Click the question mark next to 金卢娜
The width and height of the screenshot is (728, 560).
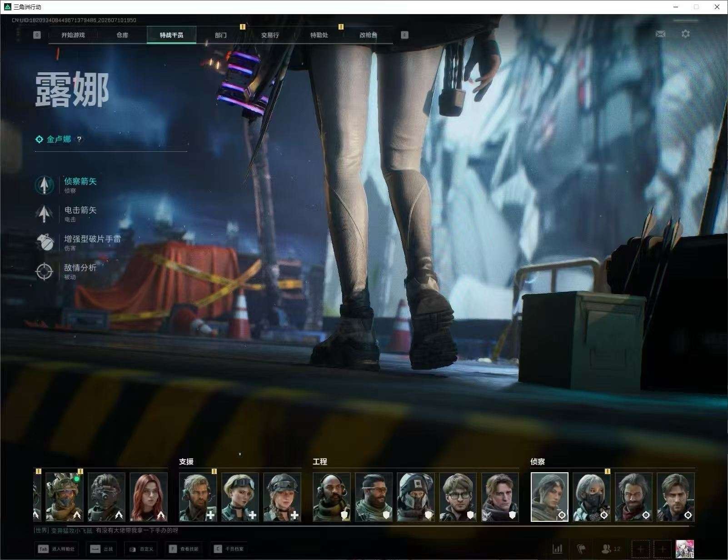pos(79,140)
